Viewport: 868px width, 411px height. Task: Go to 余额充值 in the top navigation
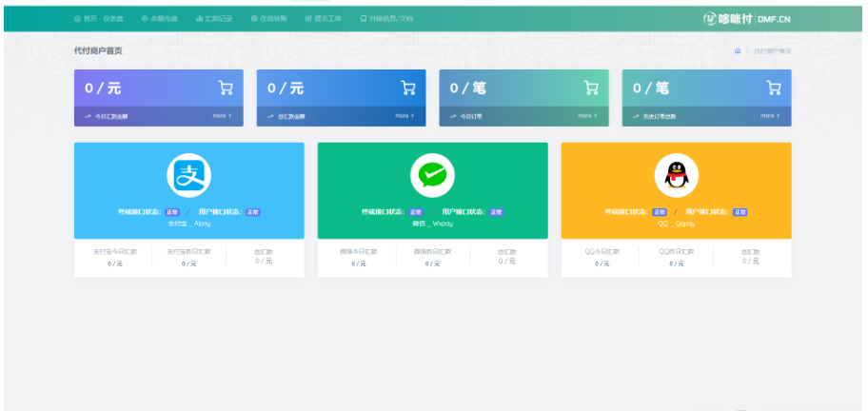coord(160,19)
